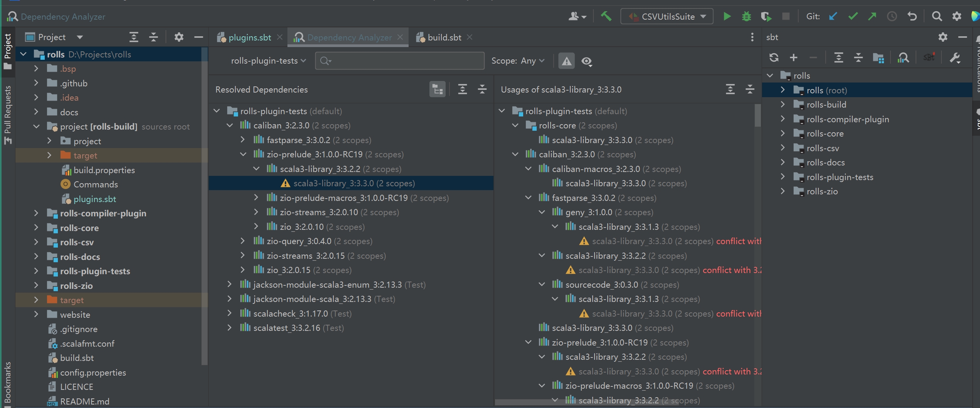Rollback changes with undo arrow icon
This screenshot has width=980, height=408.
912,17
